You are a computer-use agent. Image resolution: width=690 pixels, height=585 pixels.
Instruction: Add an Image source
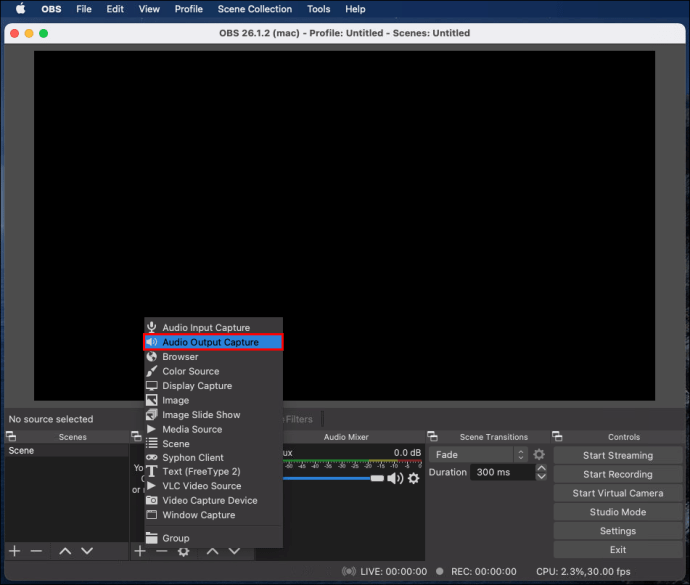213,400
